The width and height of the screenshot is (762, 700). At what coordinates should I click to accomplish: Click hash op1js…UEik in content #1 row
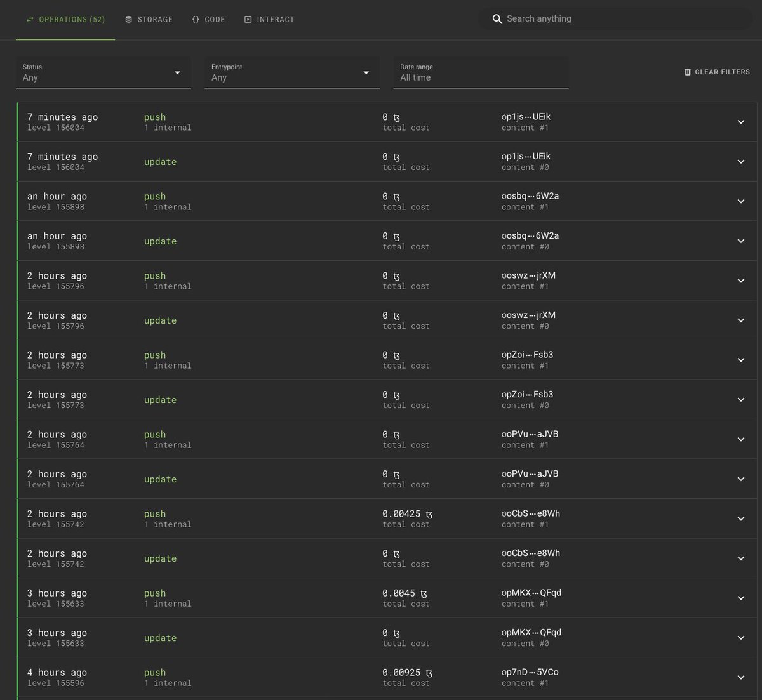(526, 117)
